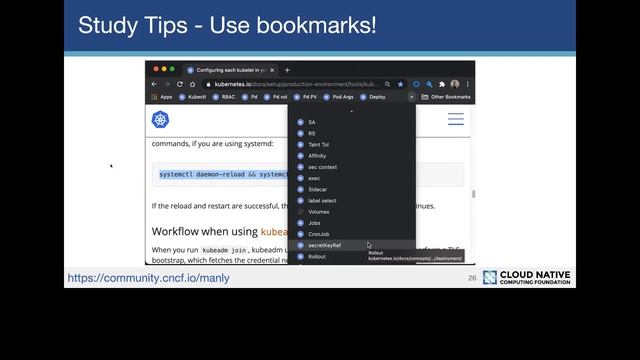The image size is (640, 360).
Task: Select Rollout bookmark entry
Action: 351,257
